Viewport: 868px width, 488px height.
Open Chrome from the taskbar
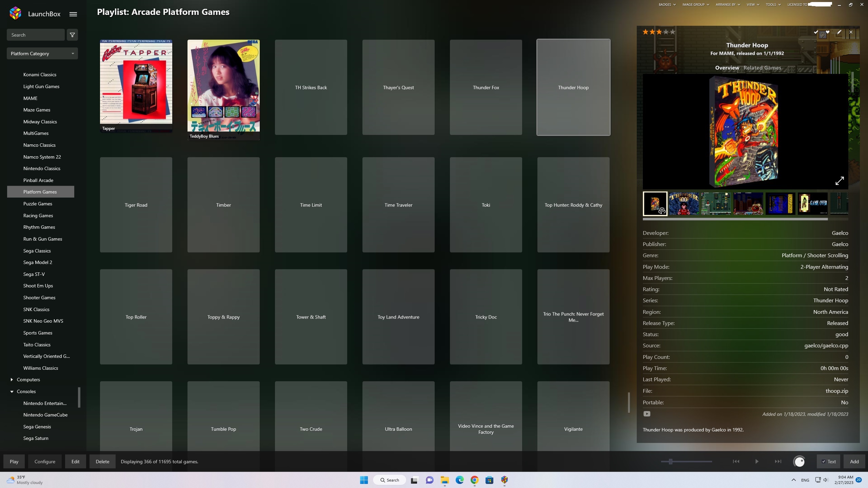[x=474, y=480]
